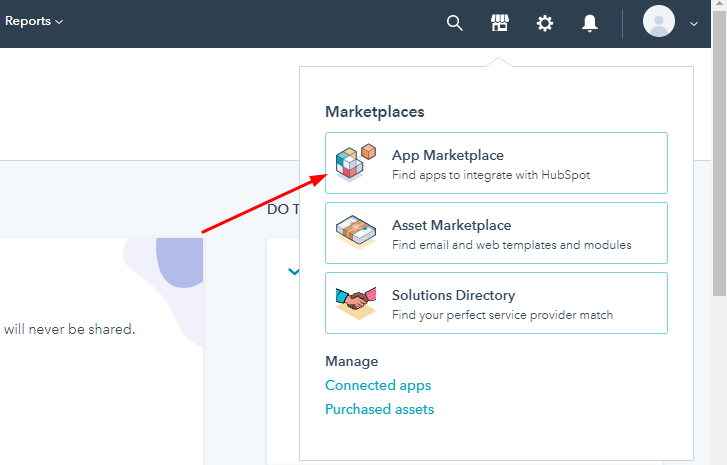Viewport: 727px width, 465px height.
Task: Click the colored cubes App Marketplace icon
Action: 356,163
